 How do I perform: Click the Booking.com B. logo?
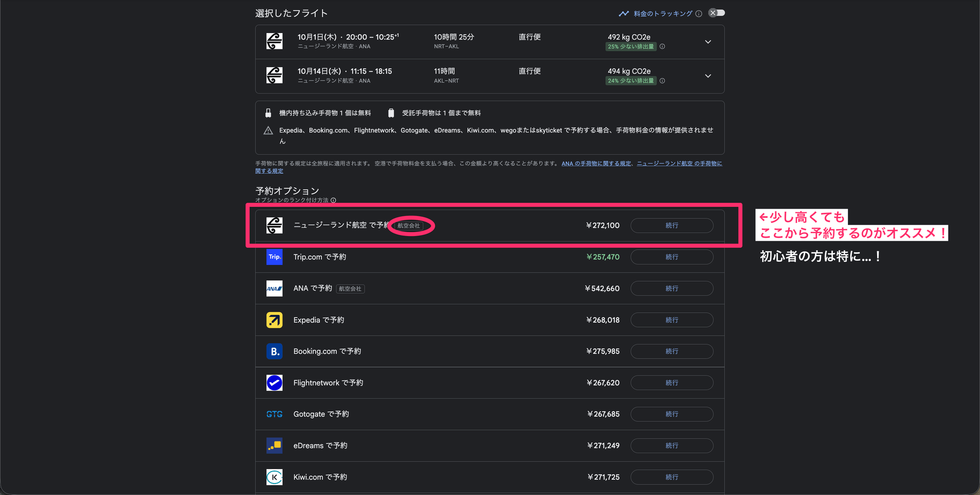[274, 351]
